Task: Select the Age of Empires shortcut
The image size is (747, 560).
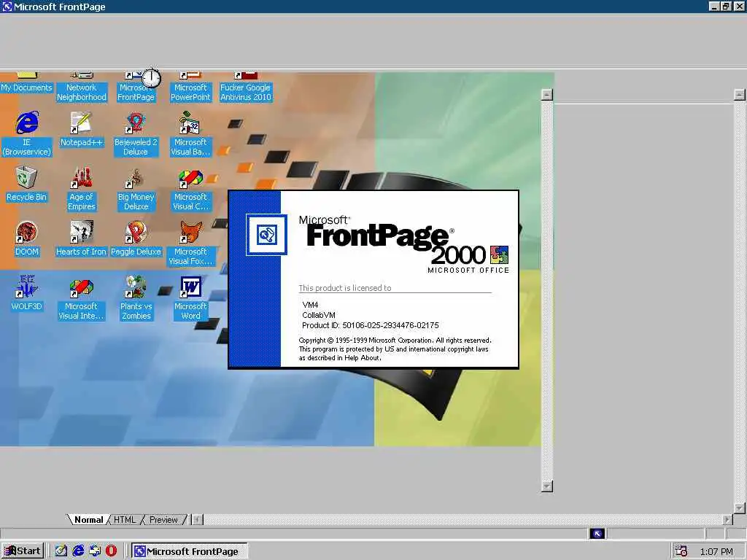Action: pos(82,189)
